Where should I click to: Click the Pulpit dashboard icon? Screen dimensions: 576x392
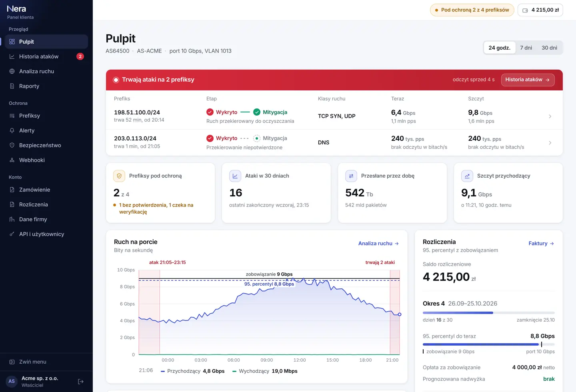12,42
